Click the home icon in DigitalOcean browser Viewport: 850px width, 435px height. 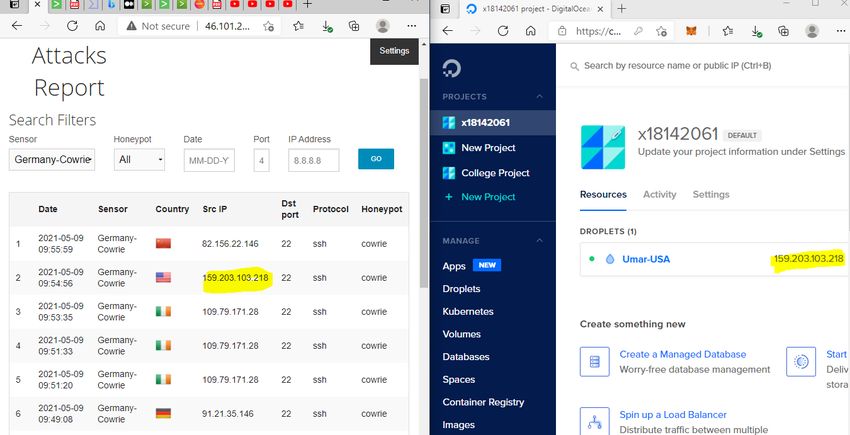pyautogui.click(x=531, y=31)
